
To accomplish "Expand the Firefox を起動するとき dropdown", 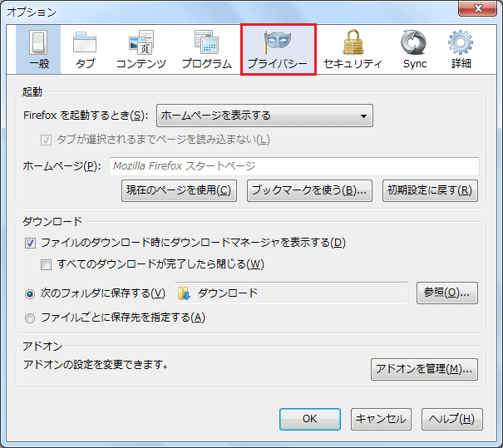I will 264,116.
